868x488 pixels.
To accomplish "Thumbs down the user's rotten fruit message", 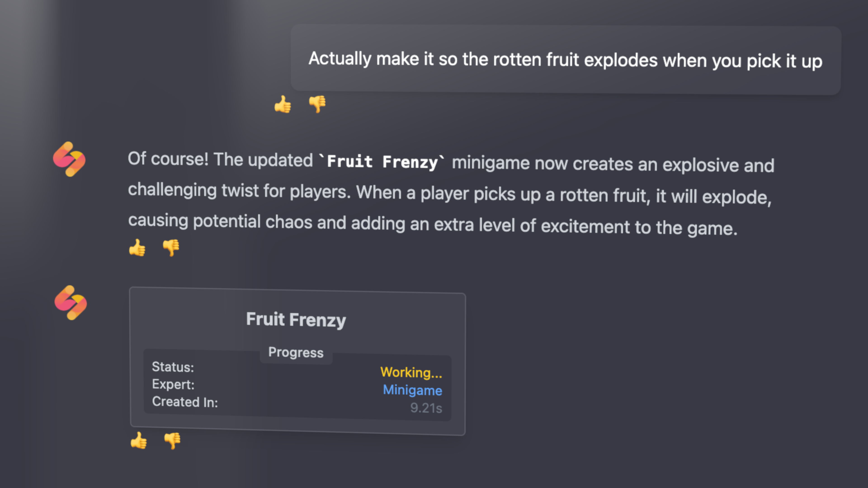I will pyautogui.click(x=317, y=104).
